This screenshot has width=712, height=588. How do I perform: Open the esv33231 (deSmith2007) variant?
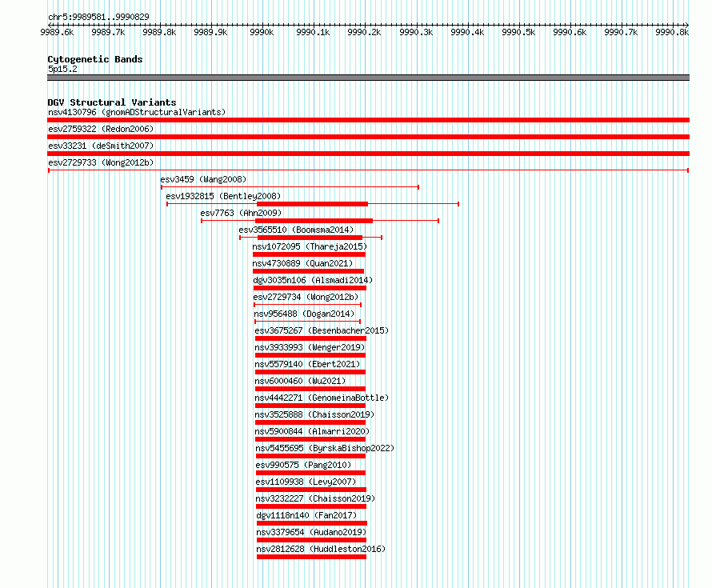(101, 146)
